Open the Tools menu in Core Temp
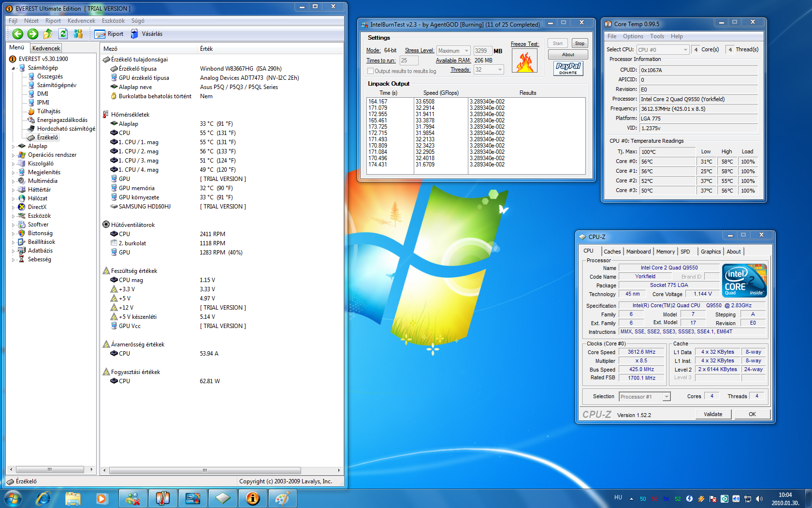Viewport: 812px width, 508px height. (x=657, y=36)
